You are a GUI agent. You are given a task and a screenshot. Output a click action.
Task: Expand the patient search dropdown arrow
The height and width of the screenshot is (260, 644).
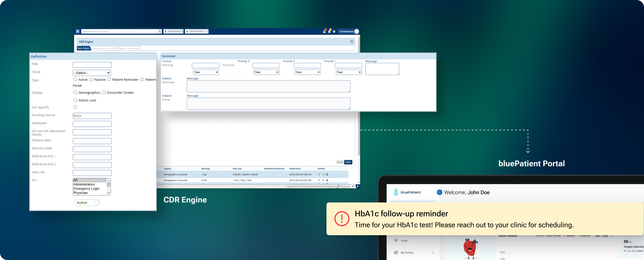[x=156, y=31]
